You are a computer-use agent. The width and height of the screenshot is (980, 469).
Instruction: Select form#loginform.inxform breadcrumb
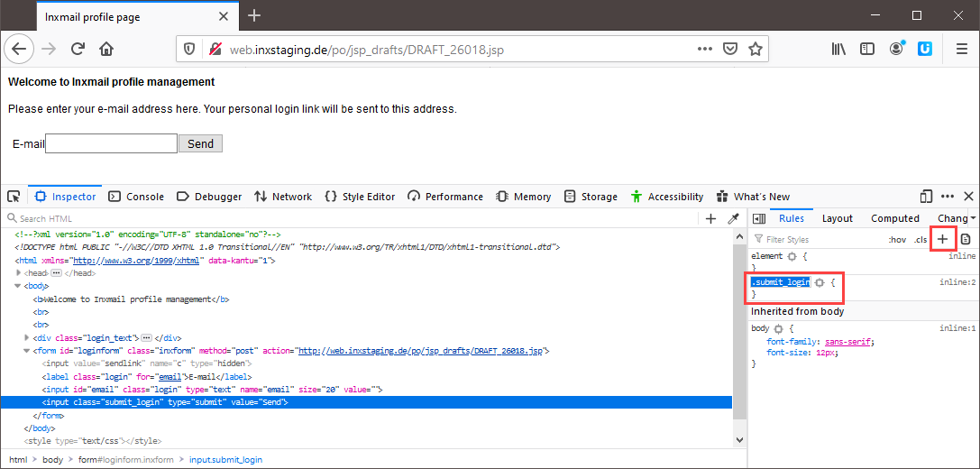pos(125,460)
